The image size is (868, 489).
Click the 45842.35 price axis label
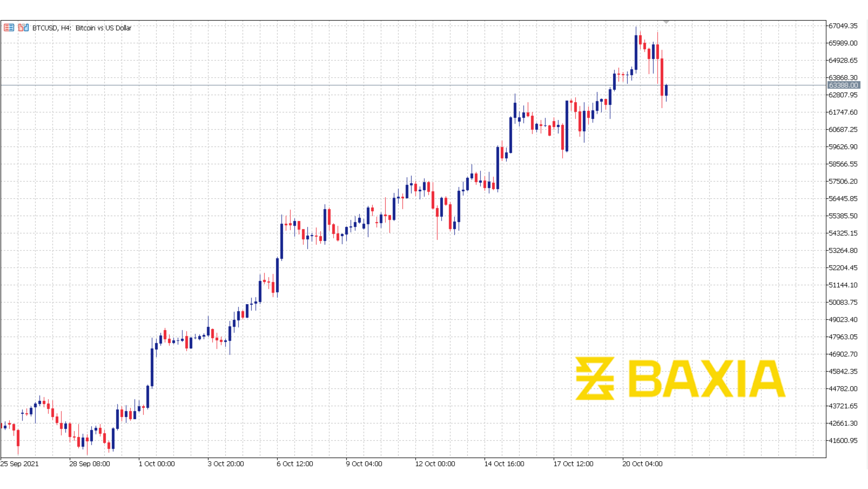click(843, 371)
